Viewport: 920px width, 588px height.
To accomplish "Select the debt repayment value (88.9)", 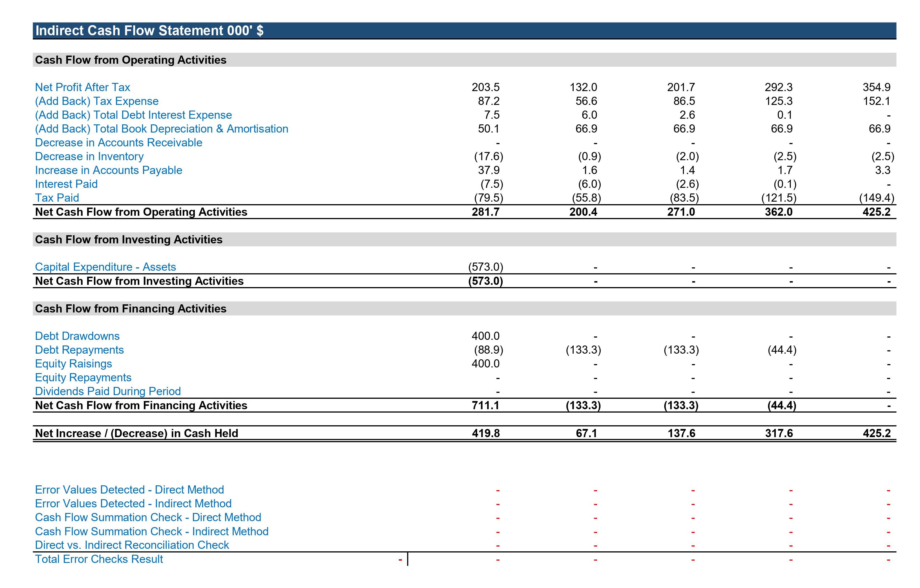I will click(x=489, y=350).
